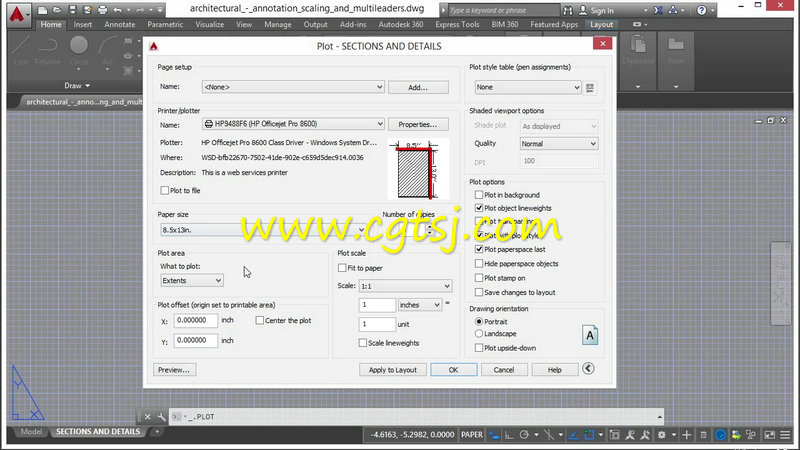Open the Parametric ribbon tab
Screen dimensions: 800x450
(165, 24)
